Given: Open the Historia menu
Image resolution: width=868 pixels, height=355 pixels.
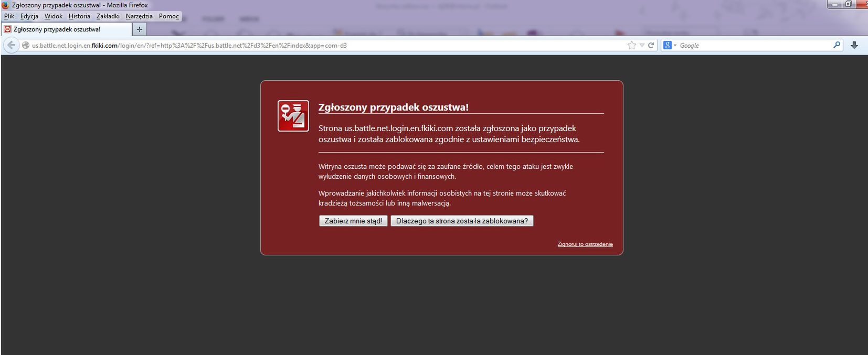Looking at the screenshot, I should point(79,16).
